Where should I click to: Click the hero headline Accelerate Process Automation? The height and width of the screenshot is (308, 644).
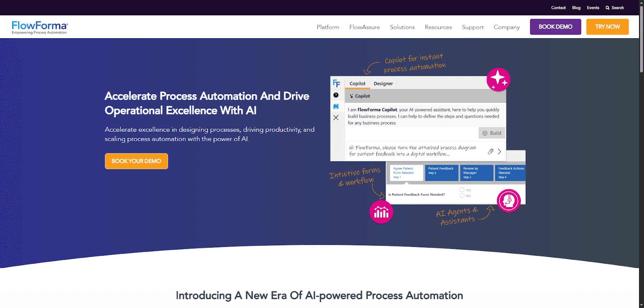point(207,103)
